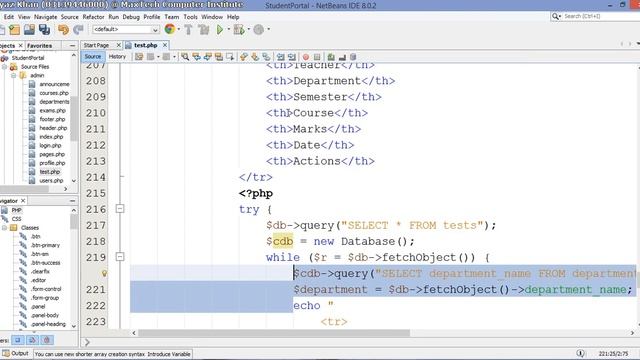This screenshot has width=640, height=360.
Task: Toggle third Navigator filter button
Action: point(47,340)
